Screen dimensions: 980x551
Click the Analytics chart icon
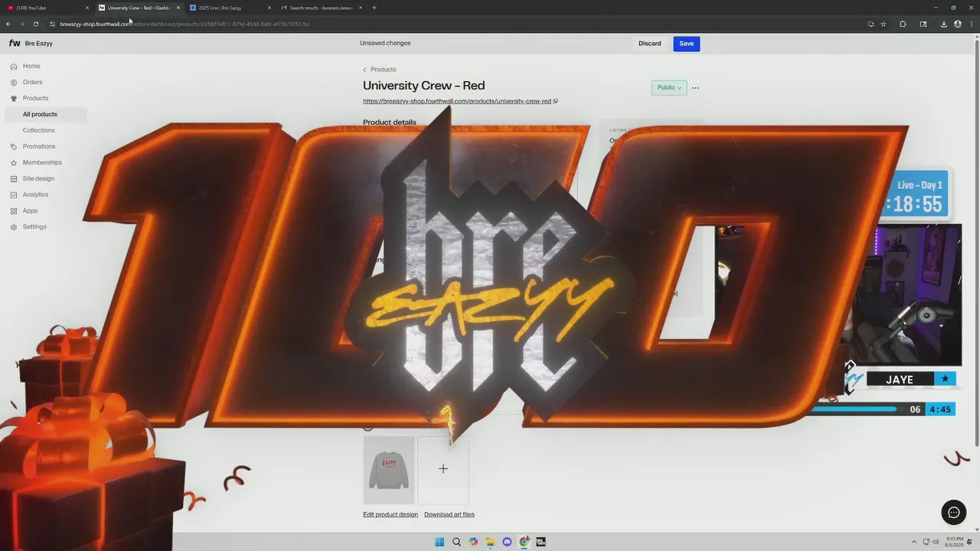[x=14, y=195]
